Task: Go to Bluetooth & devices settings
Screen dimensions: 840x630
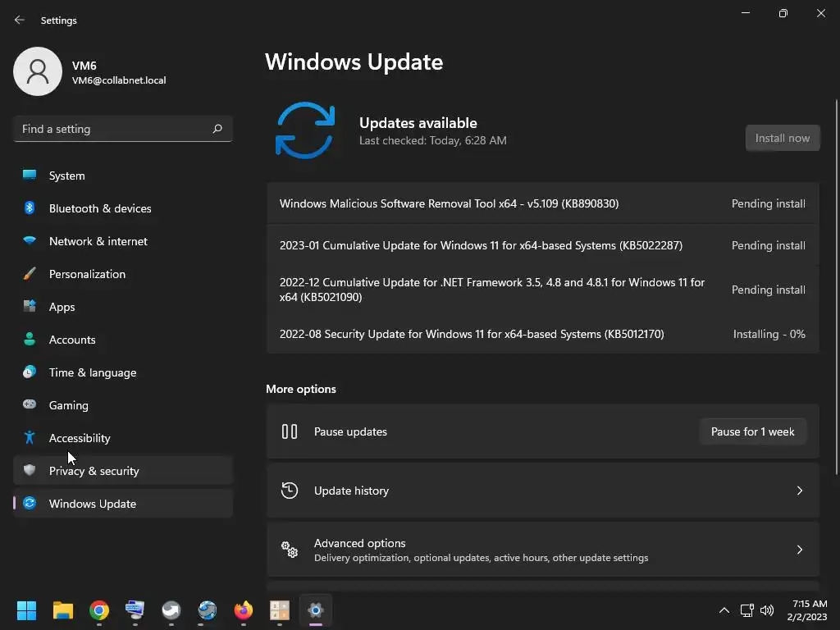Action: (123, 208)
